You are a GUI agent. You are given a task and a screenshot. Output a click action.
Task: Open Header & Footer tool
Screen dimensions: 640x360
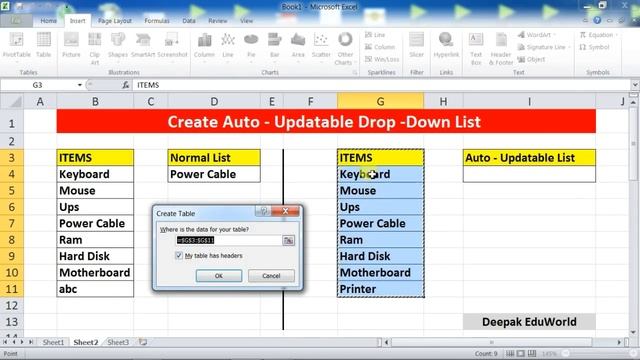click(501, 49)
